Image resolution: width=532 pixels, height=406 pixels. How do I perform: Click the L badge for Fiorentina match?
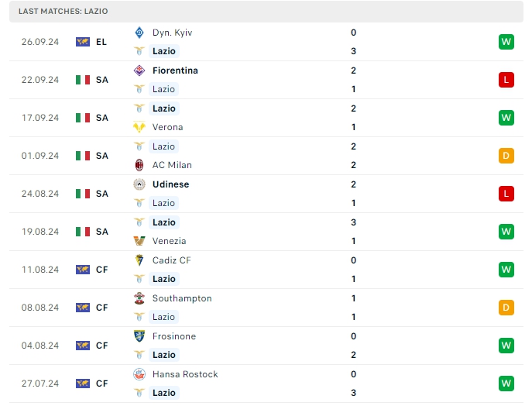(x=506, y=80)
